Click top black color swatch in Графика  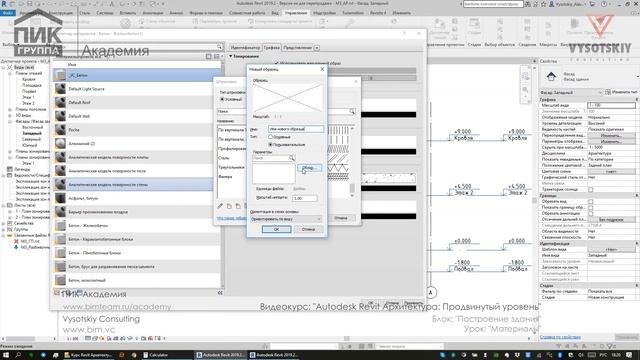[x=389, y=115]
